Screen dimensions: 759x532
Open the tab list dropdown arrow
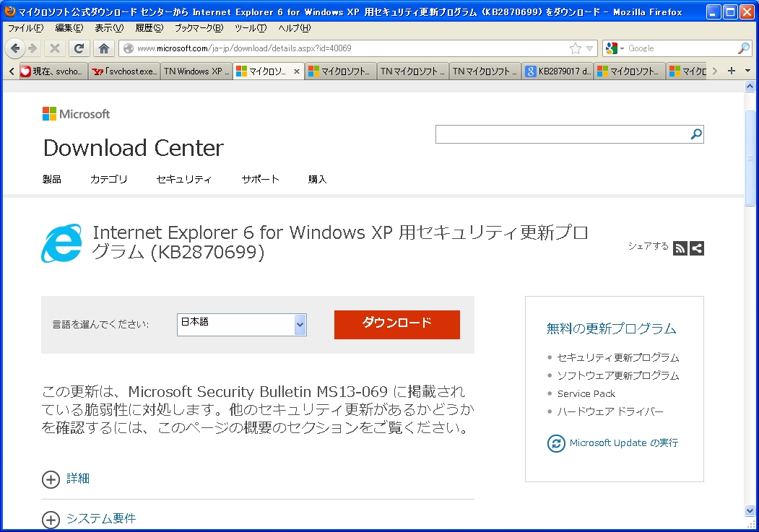(747, 71)
